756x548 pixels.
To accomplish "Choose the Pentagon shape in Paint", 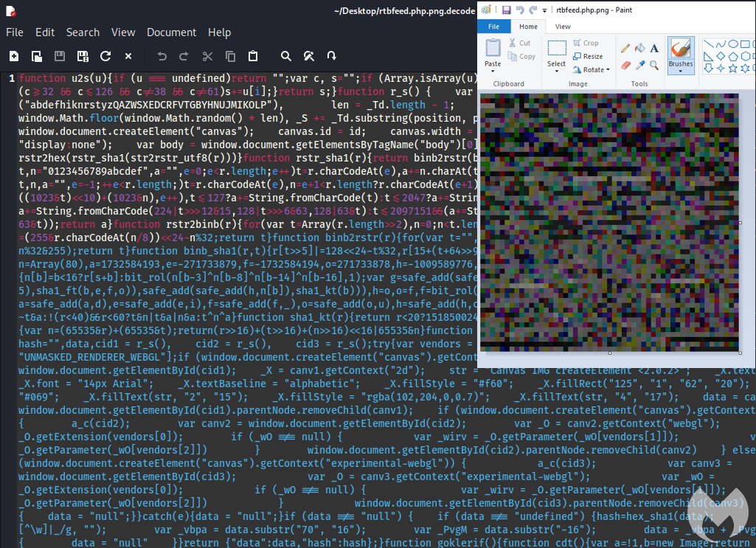I will coord(733,56).
